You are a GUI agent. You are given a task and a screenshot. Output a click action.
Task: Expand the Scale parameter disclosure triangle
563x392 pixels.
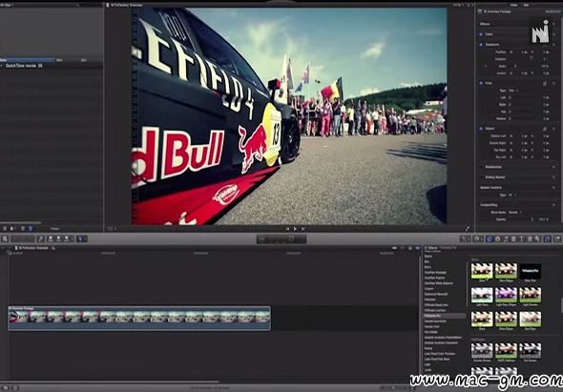tap(486, 66)
